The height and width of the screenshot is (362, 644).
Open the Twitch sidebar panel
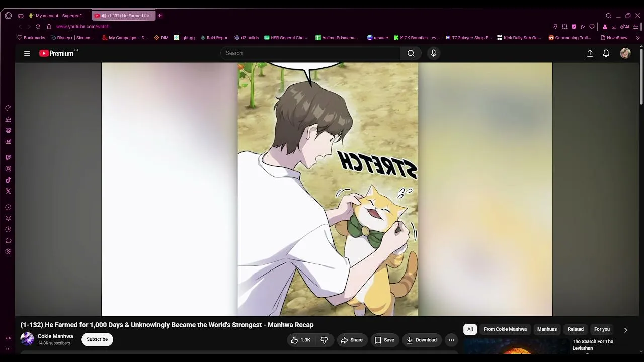(8, 158)
